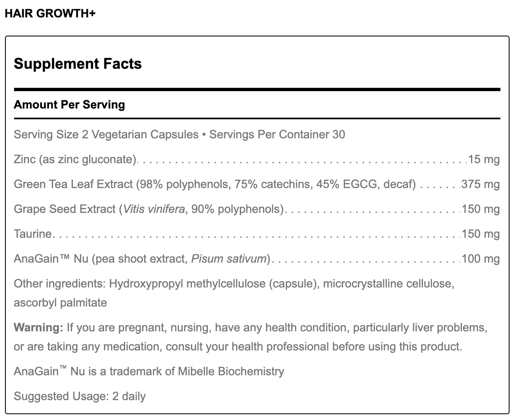Select the Amount Per Serving header
This screenshot has width=517, height=420.
pyautogui.click(x=70, y=104)
